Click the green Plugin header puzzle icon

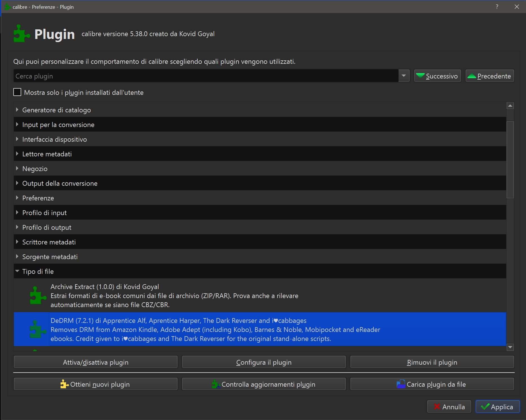21,34
